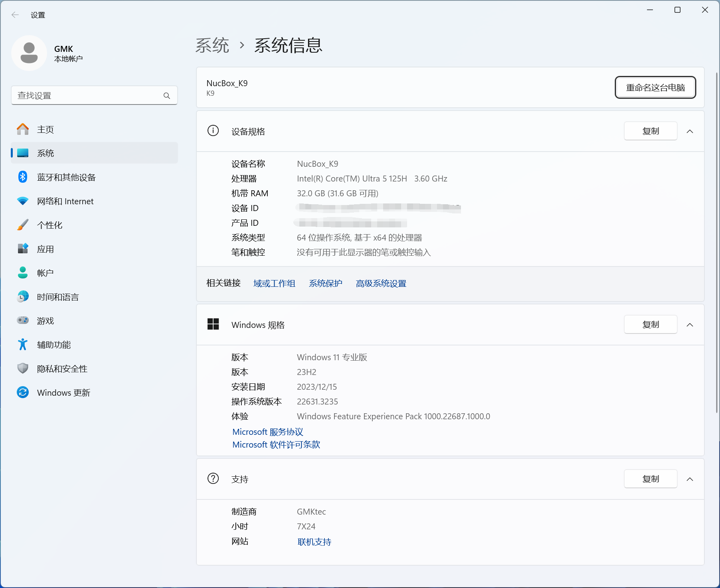Open Microsoft 服务协议 link
This screenshot has width=720, height=588.
coord(267,432)
